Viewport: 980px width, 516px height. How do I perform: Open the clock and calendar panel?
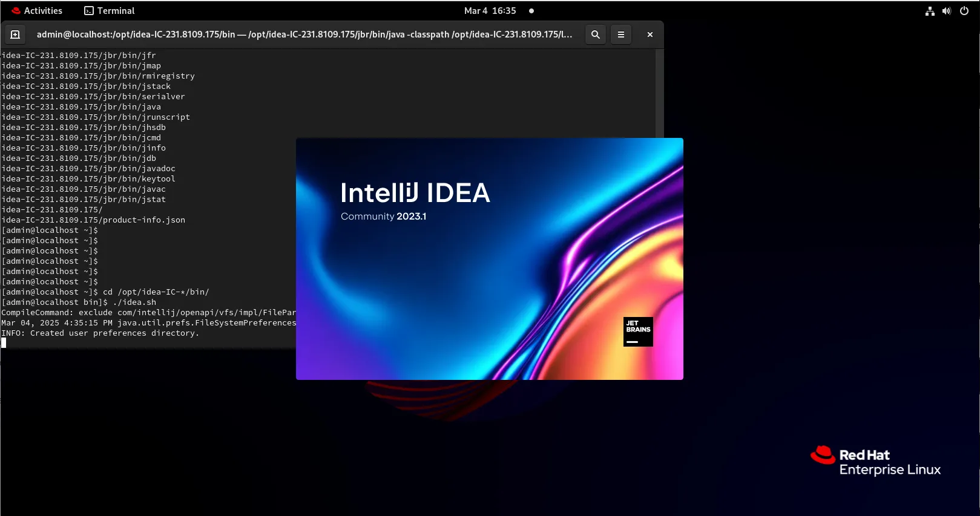[x=490, y=10]
